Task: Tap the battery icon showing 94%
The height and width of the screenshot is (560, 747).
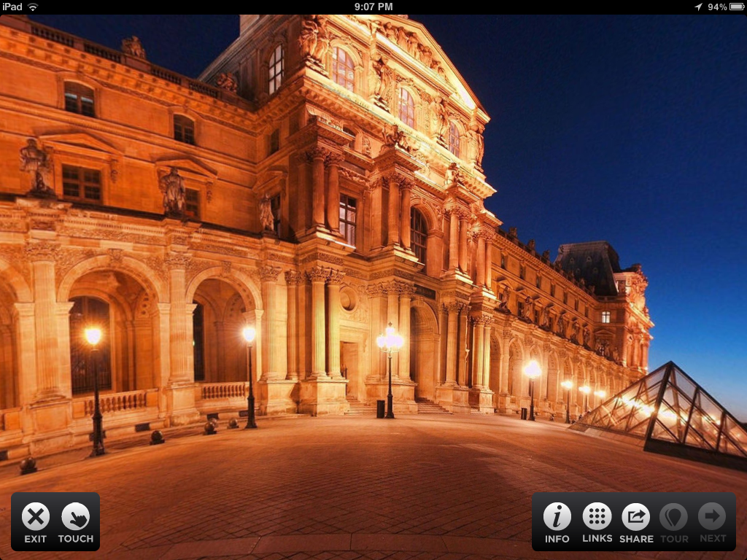Action: click(733, 6)
